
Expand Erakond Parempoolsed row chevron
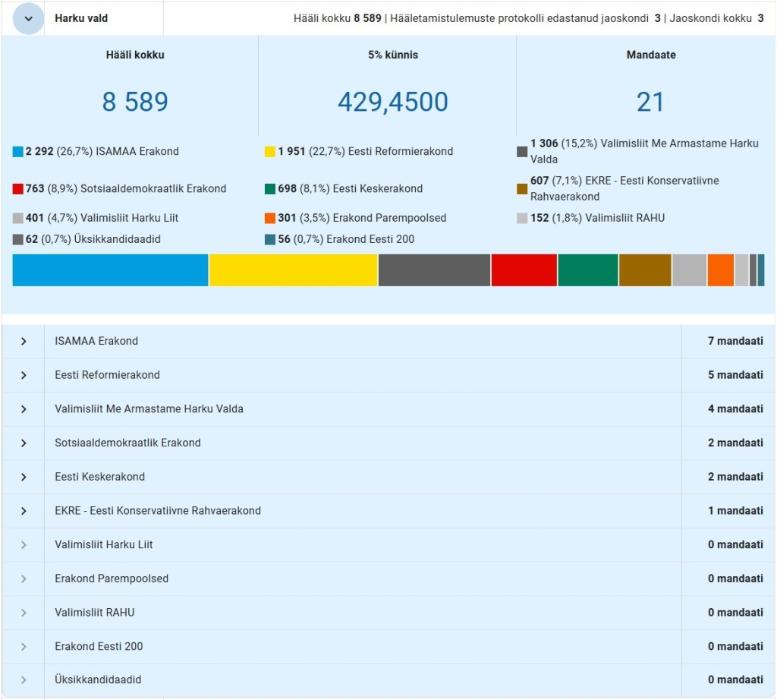click(x=24, y=579)
